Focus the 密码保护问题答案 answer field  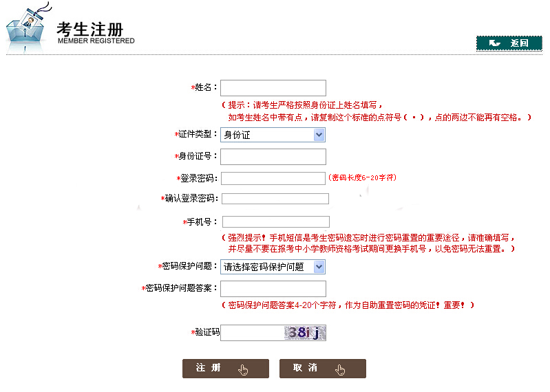[x=273, y=289]
